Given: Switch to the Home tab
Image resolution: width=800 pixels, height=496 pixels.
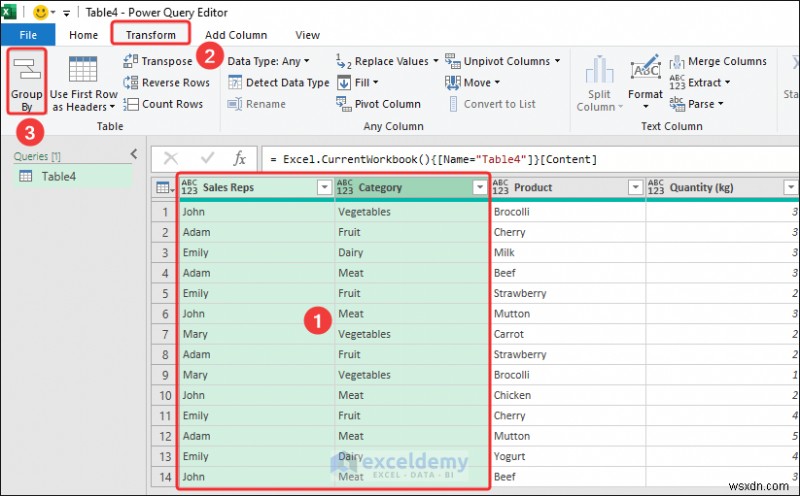Looking at the screenshot, I should tap(84, 35).
